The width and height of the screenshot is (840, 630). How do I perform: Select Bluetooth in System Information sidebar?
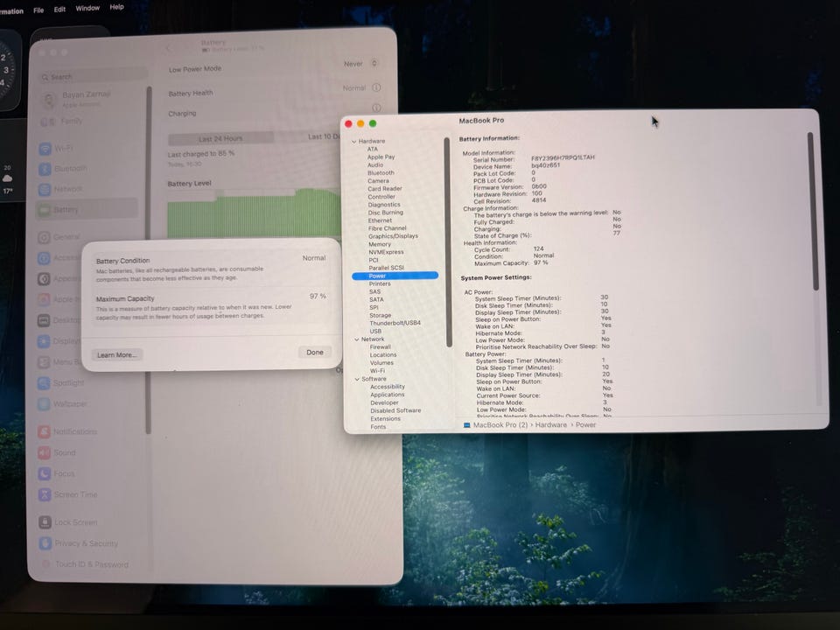(381, 172)
